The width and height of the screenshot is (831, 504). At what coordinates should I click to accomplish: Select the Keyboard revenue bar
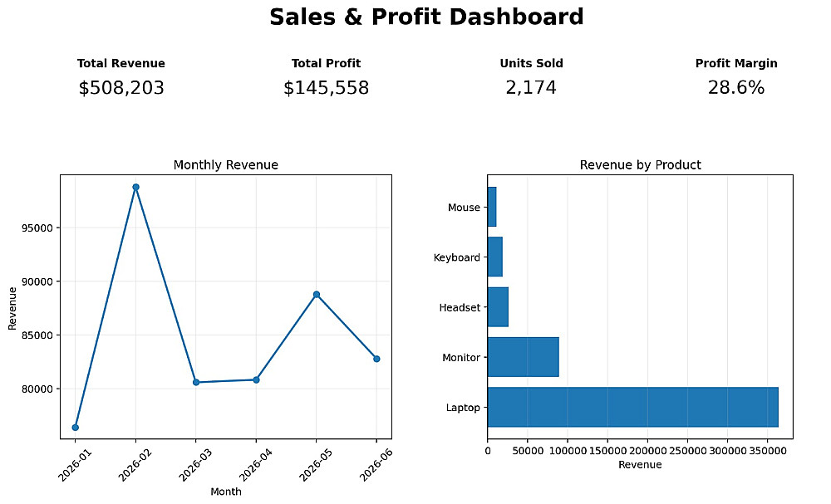click(x=495, y=257)
